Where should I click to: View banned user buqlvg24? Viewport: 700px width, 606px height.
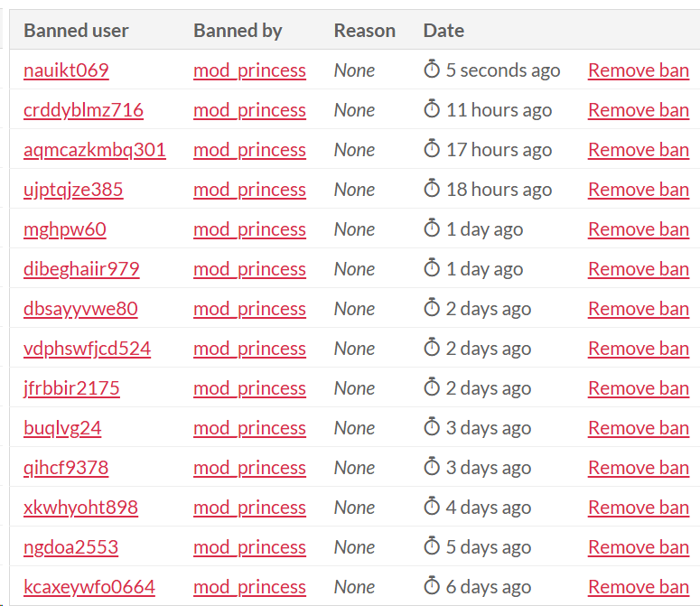(x=62, y=428)
